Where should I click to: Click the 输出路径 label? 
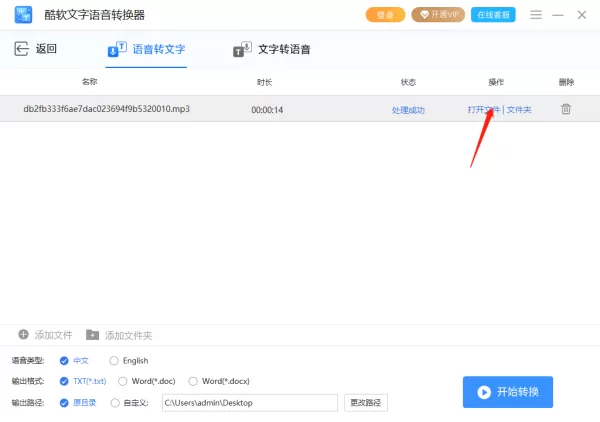(28, 403)
